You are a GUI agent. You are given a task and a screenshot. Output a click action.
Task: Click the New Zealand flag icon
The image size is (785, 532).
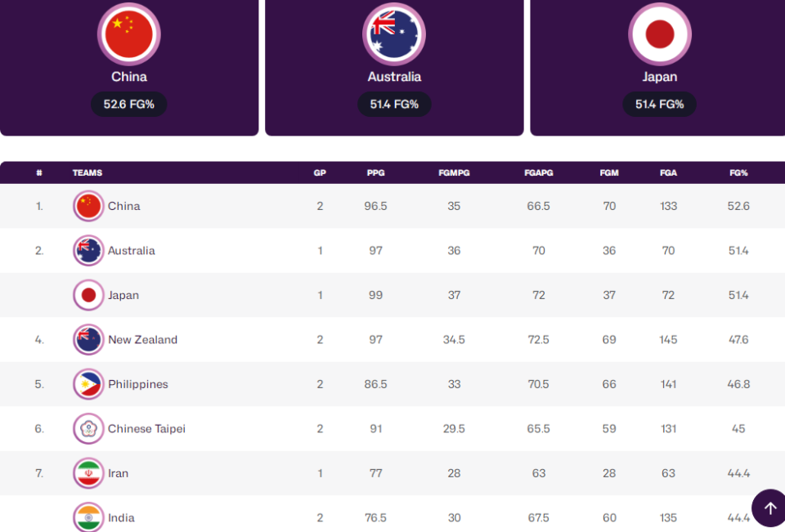[x=88, y=340]
